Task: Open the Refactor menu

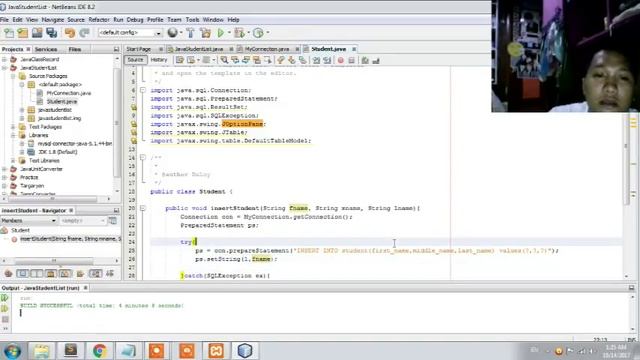Action: tap(99, 20)
